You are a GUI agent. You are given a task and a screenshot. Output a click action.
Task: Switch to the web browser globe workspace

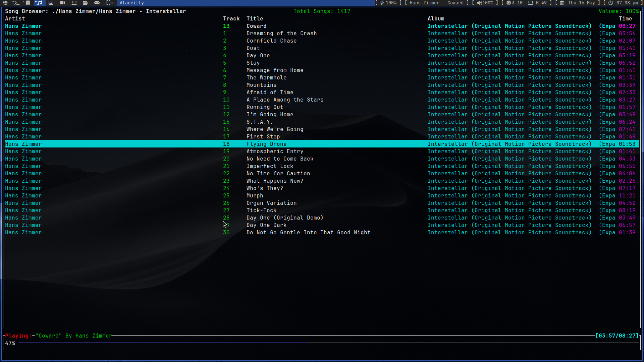5,3
